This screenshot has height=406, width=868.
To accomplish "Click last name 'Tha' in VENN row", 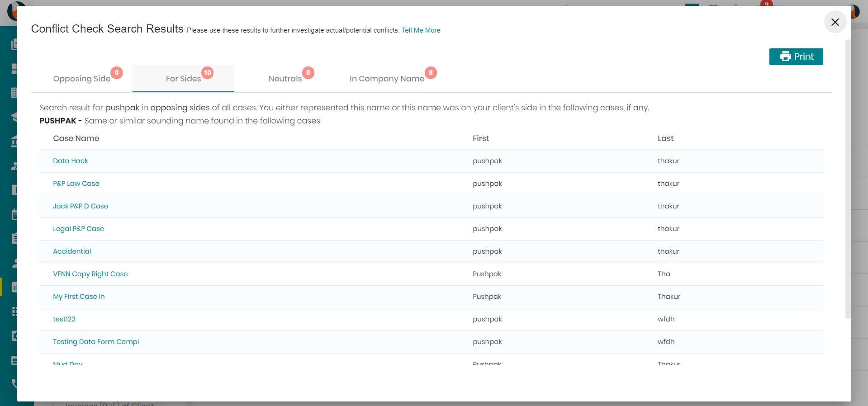I will pyautogui.click(x=664, y=274).
